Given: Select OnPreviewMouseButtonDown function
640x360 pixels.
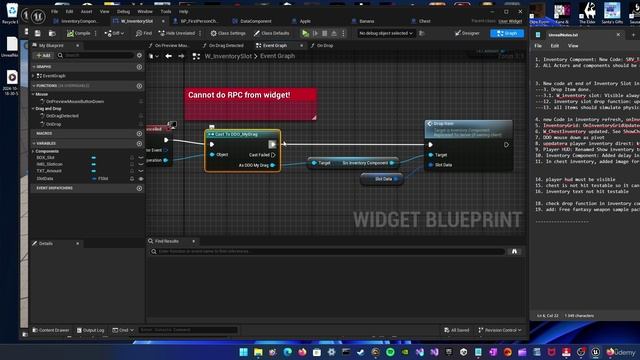Looking at the screenshot, I should pos(74,102).
